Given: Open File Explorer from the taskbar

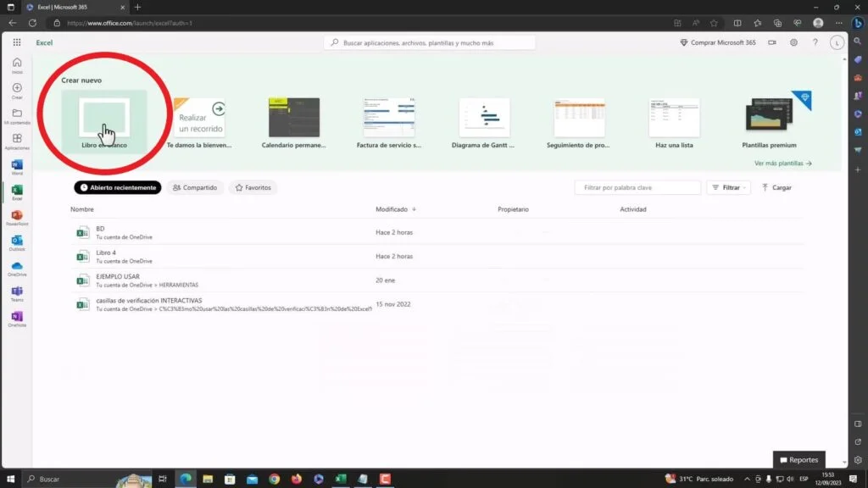Looking at the screenshot, I should (x=208, y=479).
